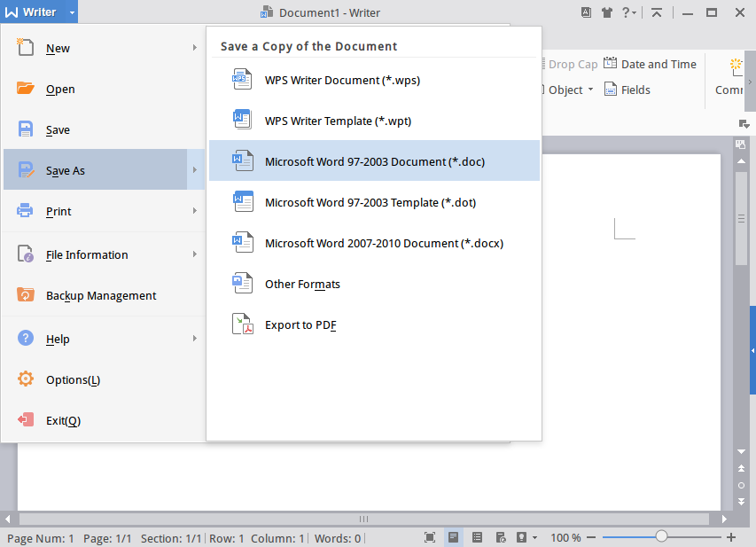The image size is (756, 547).
Task: Click the vertical scrollbar down arrow
Action: [742, 451]
